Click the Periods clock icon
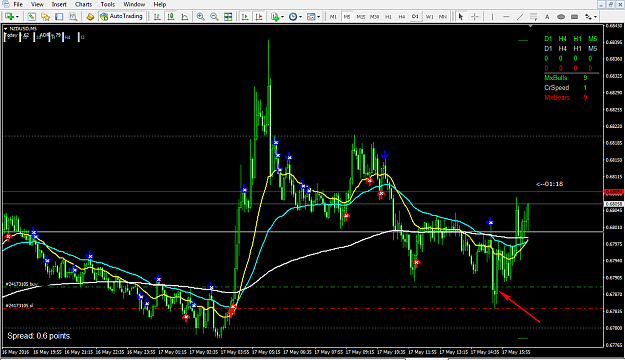The height and width of the screenshot is (360, 625). (293, 17)
